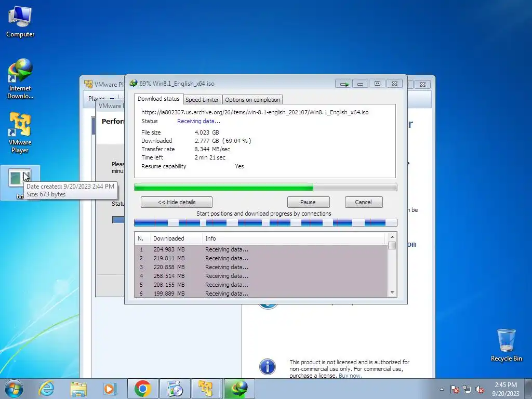Open the clock showing 2:45 PM
532x399 pixels.
506,389
